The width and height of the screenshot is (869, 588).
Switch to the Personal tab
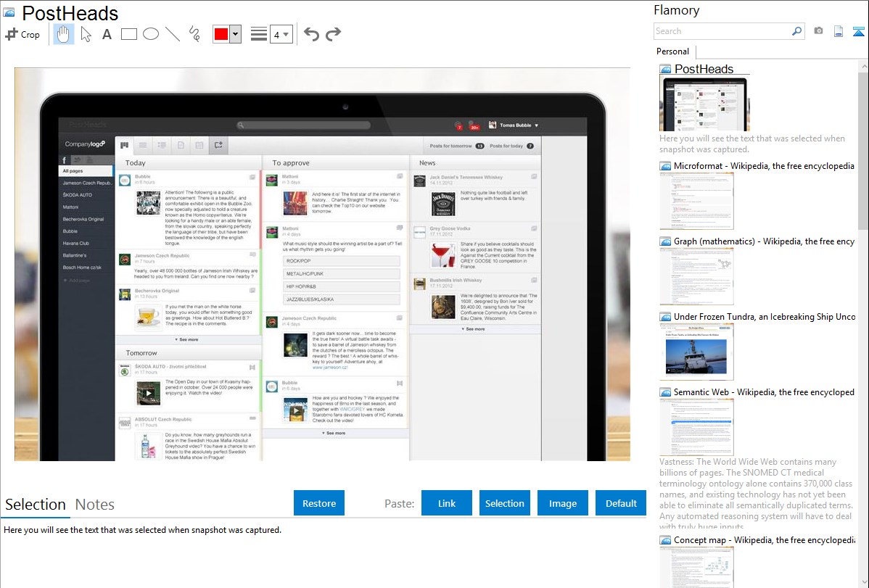coord(673,51)
